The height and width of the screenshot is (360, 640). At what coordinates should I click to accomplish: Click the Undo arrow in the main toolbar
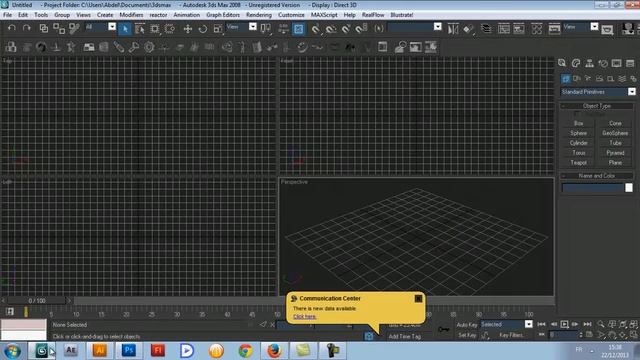[11, 28]
